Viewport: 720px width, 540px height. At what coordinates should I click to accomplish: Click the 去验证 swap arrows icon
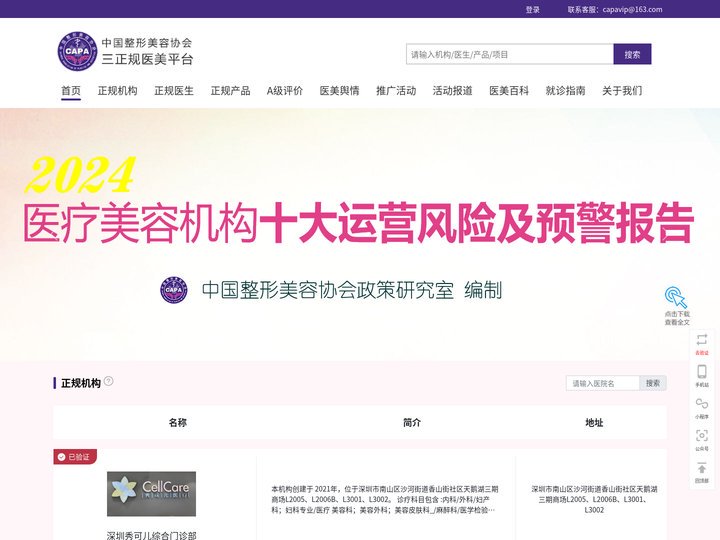[702, 340]
